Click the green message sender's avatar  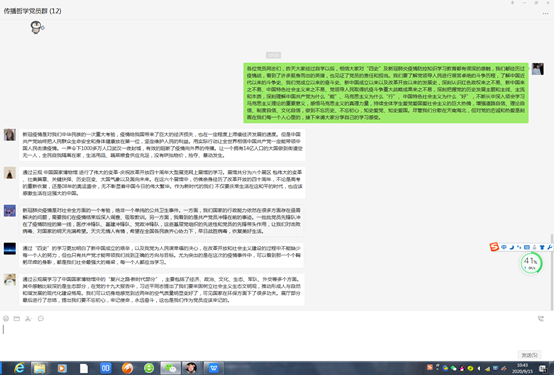coord(538,69)
